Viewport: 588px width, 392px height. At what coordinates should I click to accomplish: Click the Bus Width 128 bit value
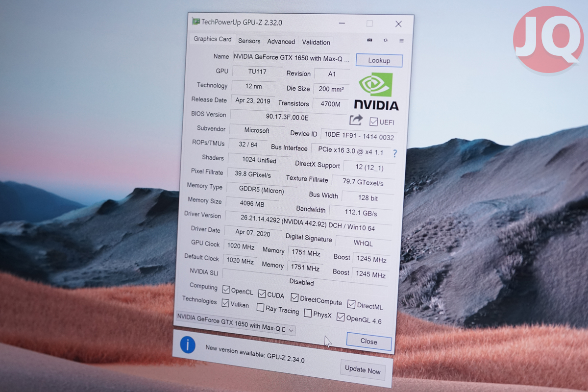367,198
